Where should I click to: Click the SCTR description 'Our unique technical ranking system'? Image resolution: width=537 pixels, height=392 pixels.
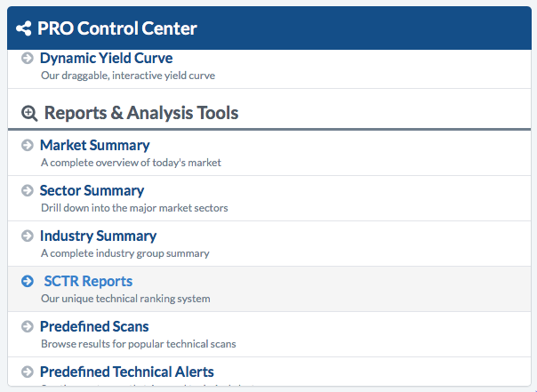(125, 299)
